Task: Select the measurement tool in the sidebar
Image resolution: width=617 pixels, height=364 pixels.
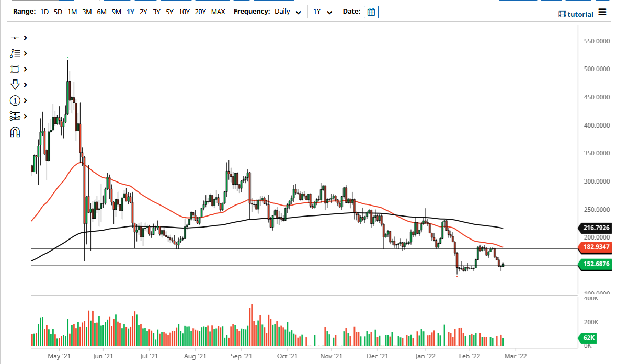Action: click(x=15, y=116)
